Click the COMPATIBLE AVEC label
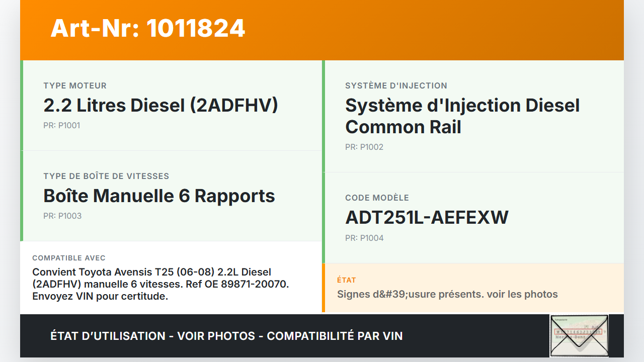 tap(69, 258)
